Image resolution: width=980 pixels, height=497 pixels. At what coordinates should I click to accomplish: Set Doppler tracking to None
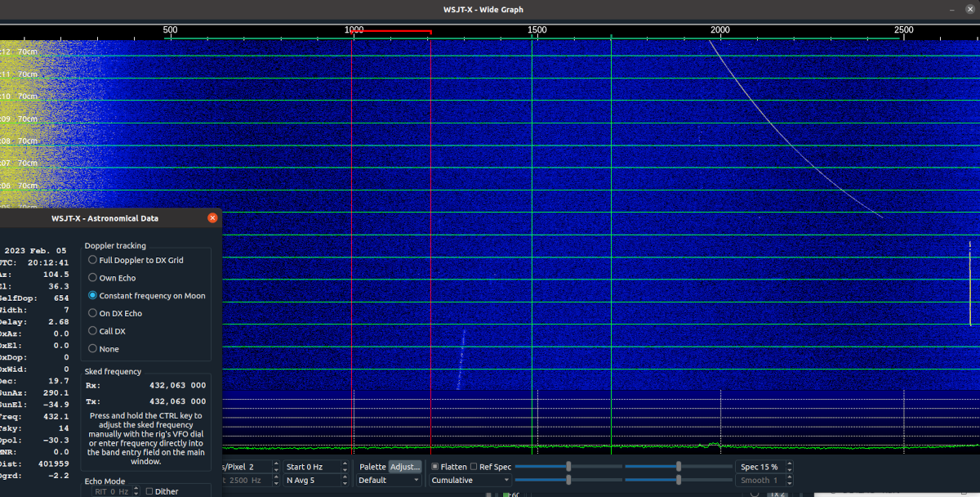104,349
